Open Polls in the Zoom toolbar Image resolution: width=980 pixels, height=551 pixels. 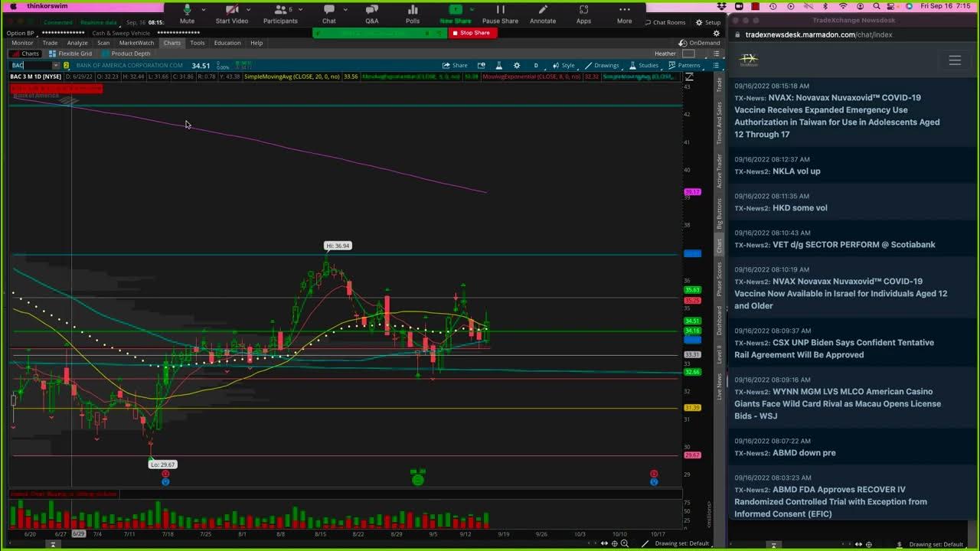pos(413,13)
